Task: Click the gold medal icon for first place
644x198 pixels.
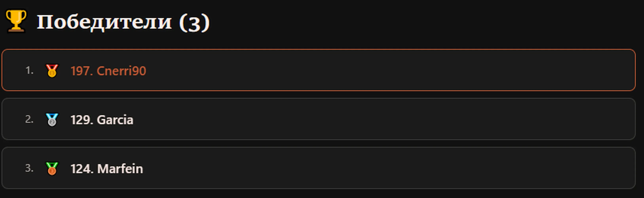Action: tap(52, 71)
